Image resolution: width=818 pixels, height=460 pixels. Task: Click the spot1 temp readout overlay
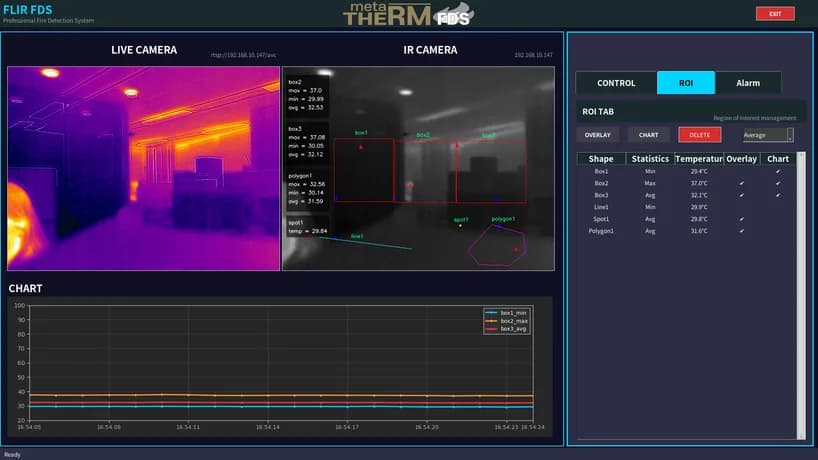[x=308, y=227]
